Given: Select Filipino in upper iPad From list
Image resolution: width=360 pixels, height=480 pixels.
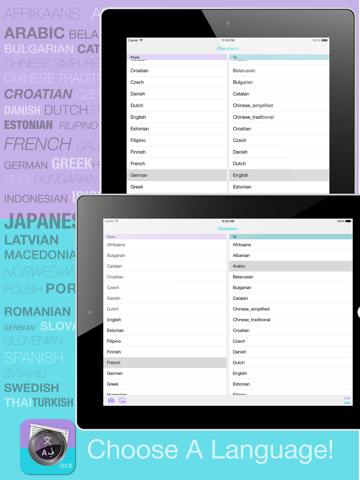Looking at the screenshot, I should coord(177,141).
